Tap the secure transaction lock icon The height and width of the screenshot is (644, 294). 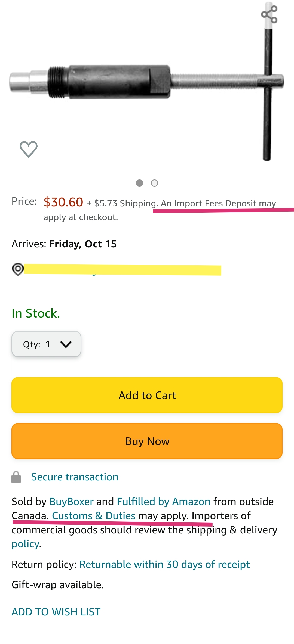(x=16, y=477)
